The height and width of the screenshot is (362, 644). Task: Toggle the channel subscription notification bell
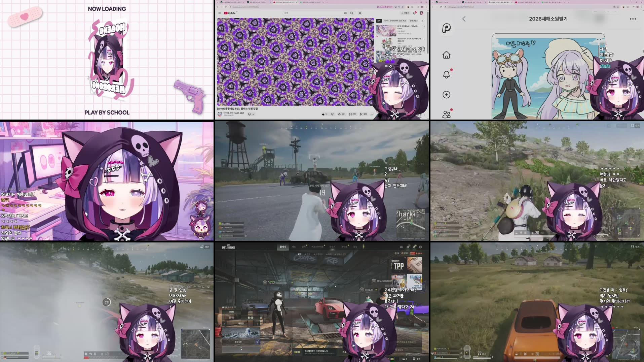click(250, 114)
